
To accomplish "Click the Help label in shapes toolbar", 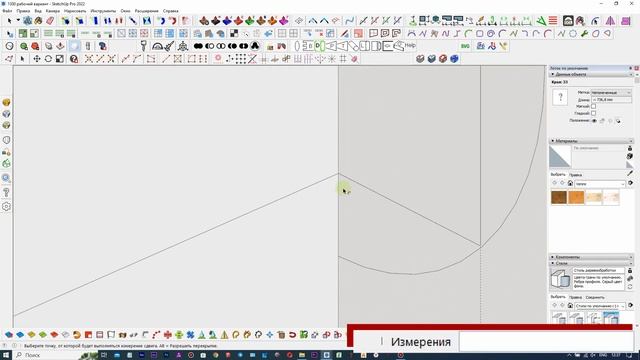I will (410, 45).
